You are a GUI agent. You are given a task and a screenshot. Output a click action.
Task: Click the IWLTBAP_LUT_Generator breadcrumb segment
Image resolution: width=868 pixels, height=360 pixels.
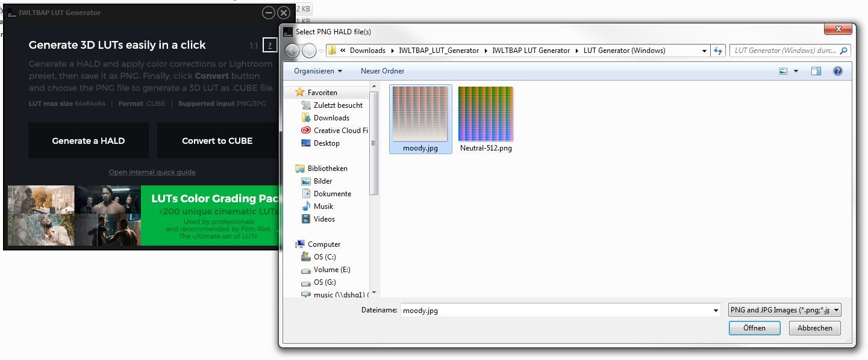pyautogui.click(x=439, y=51)
